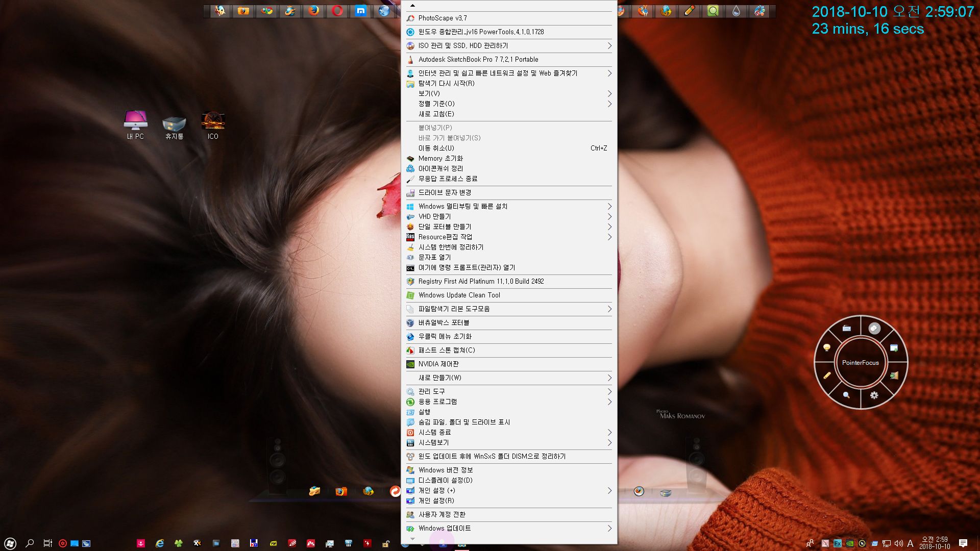
Task: Choose 개인 설정(R) menu entry
Action: pos(509,500)
